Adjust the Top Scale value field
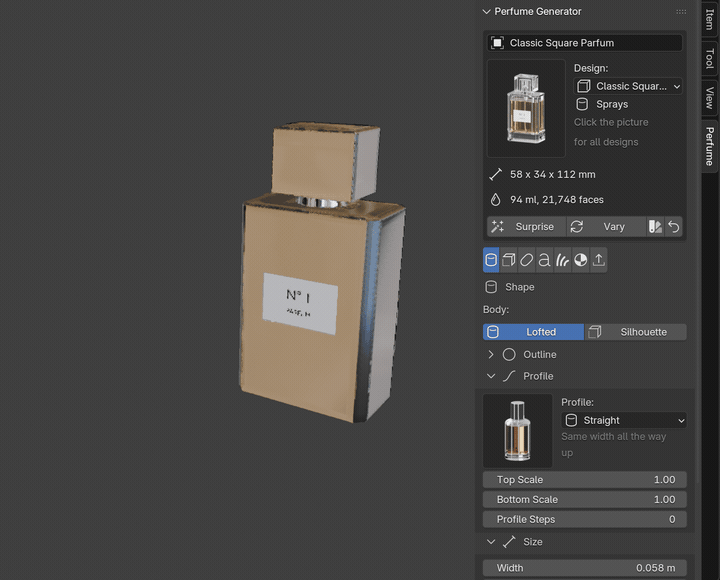The height and width of the screenshot is (580, 720). point(585,479)
